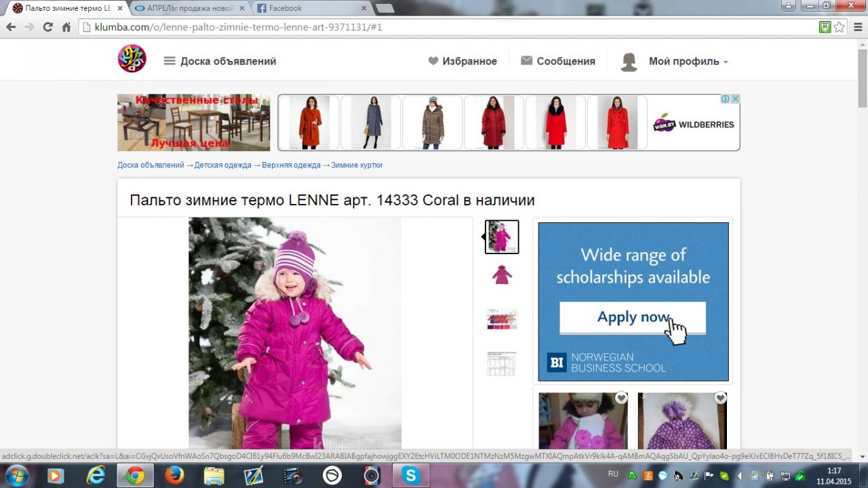
Task: Click the browser reload button
Action: coord(47,27)
